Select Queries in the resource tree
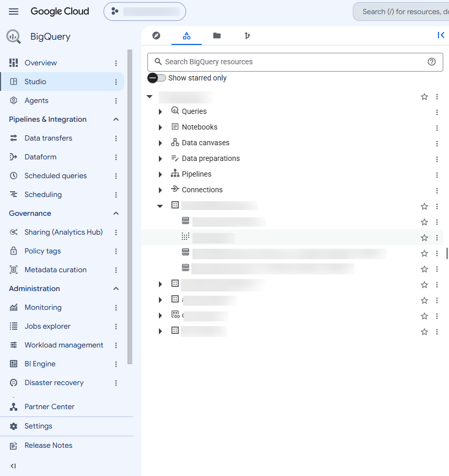 tap(194, 111)
